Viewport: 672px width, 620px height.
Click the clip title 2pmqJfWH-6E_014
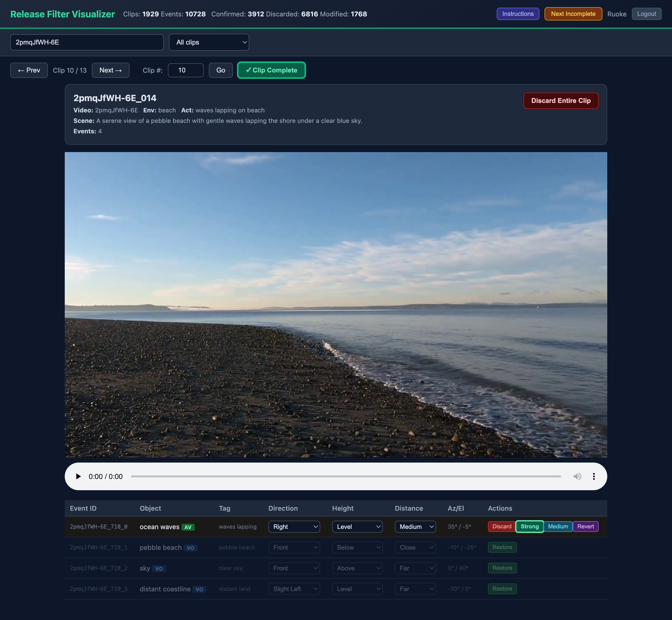coord(115,98)
